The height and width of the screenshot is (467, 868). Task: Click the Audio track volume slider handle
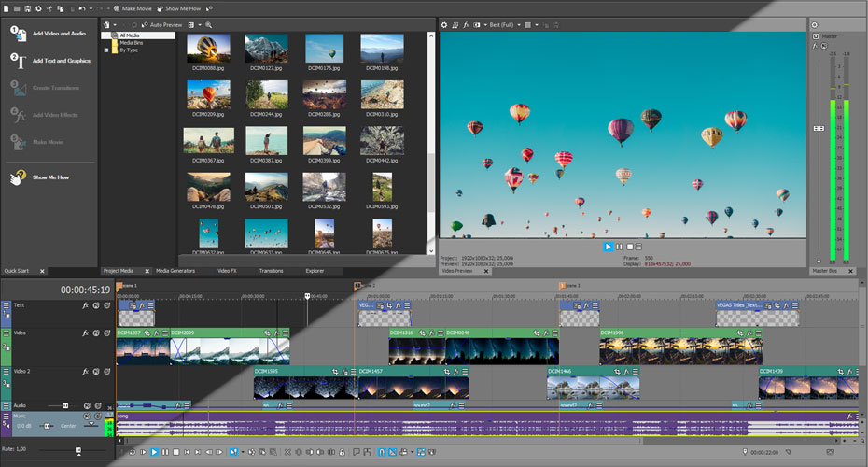65,406
